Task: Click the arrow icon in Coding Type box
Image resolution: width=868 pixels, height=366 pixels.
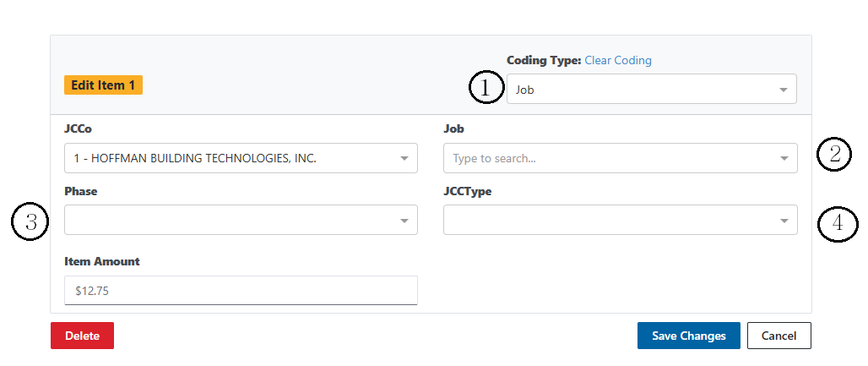Action: (x=783, y=90)
